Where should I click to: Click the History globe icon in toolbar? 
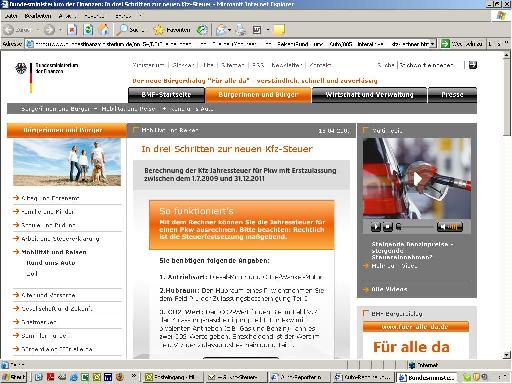point(202,30)
